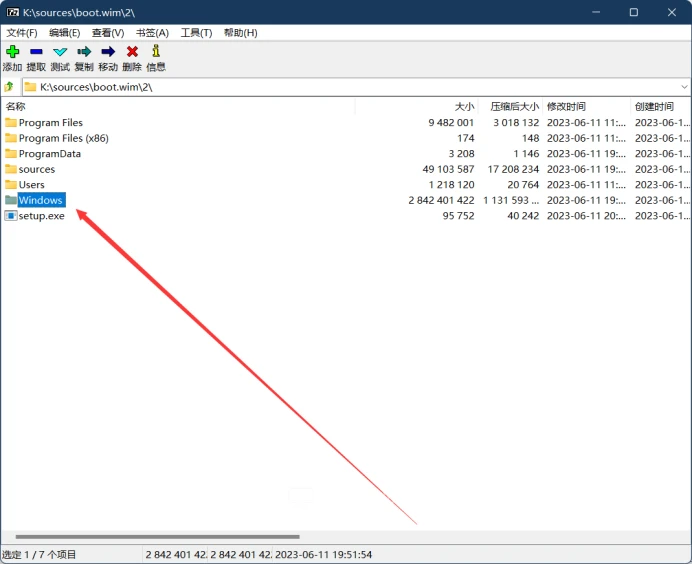
Task: Click the sources folder icon
Action: pos(11,169)
